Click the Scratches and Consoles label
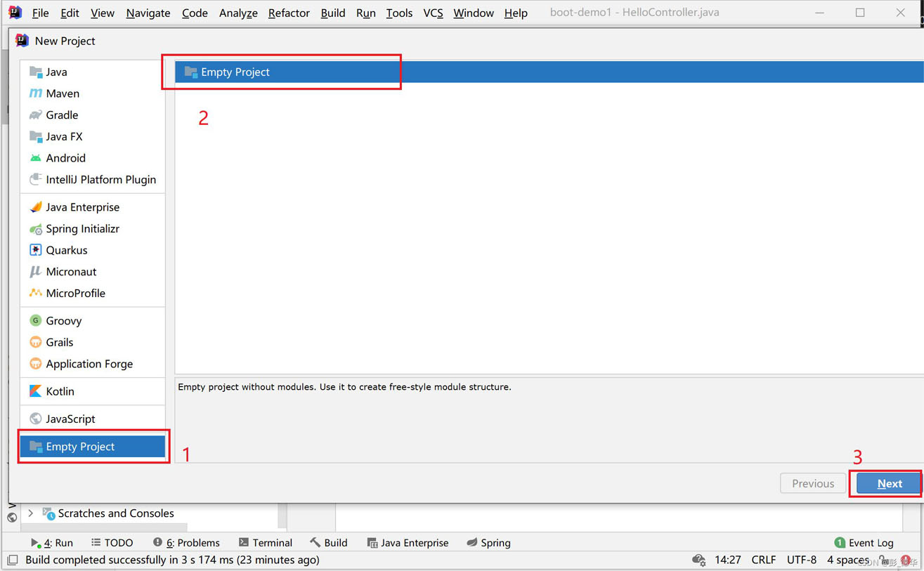Screen dimensions: 924x571 116,513
